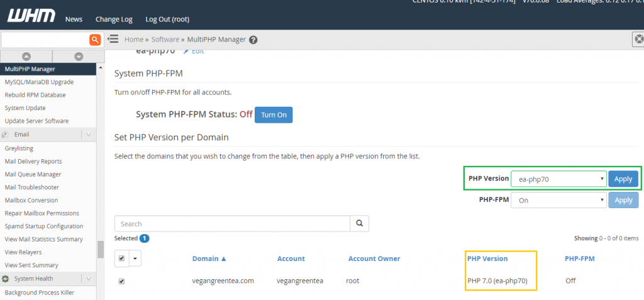Toggle the select-all checkbox in table header
Screen dimensions: 644x300
[x=121, y=258]
